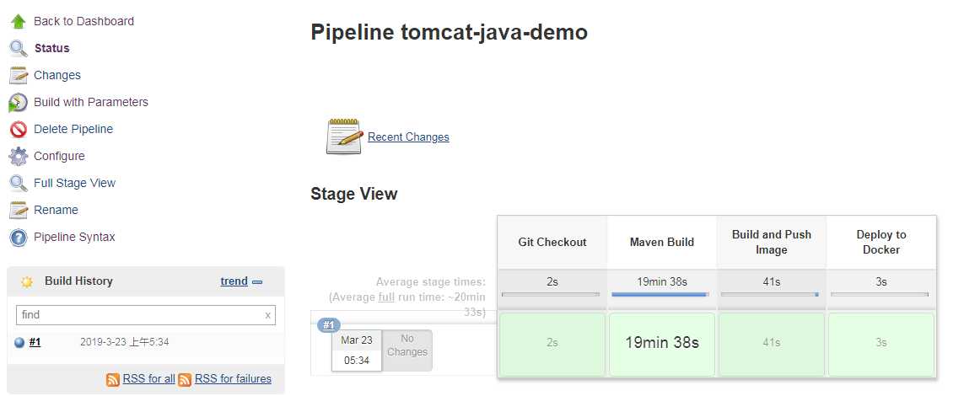
Task: Click the Configure gear icon
Action: (x=18, y=156)
